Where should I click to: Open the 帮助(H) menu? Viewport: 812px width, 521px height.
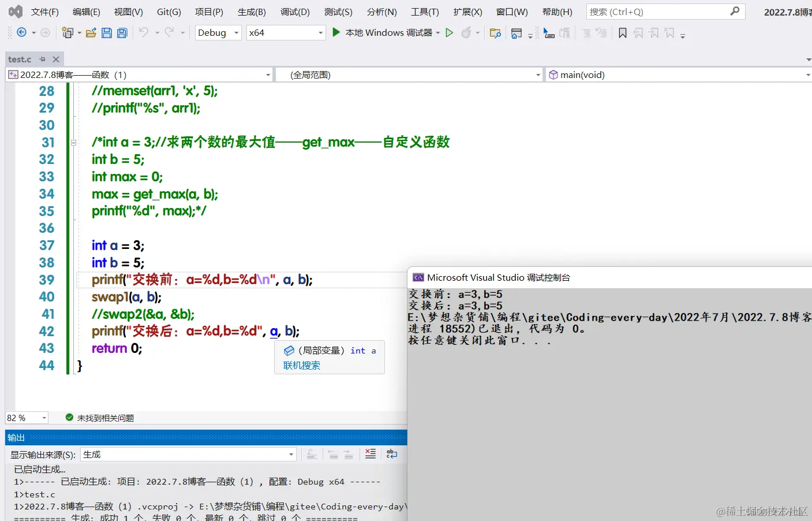tap(557, 12)
